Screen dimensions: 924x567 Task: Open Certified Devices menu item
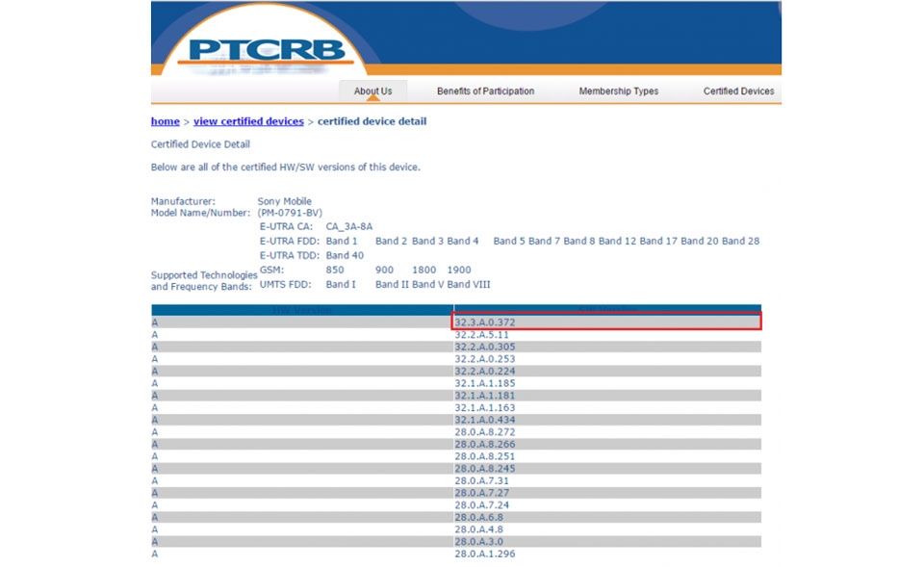coord(738,90)
